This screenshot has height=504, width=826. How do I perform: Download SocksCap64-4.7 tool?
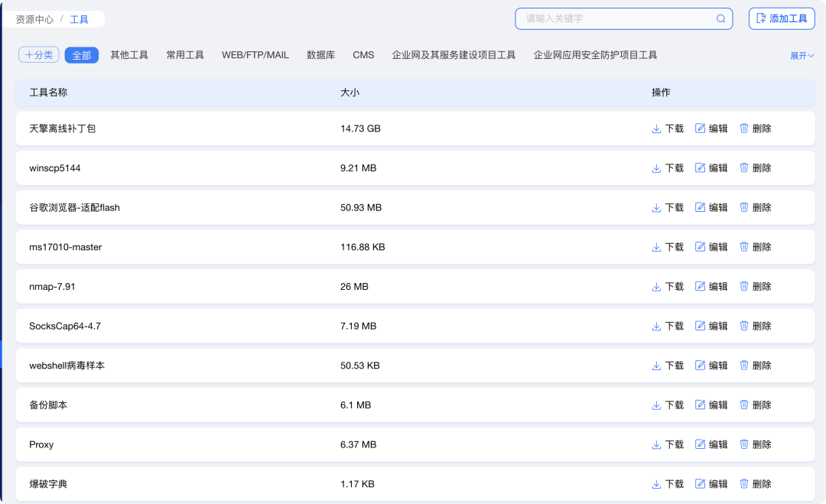point(668,326)
